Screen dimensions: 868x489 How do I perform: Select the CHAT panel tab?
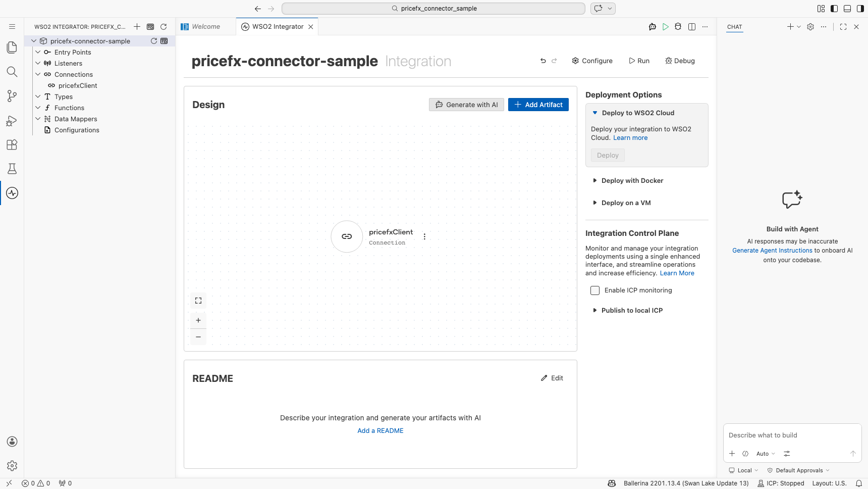(x=735, y=27)
